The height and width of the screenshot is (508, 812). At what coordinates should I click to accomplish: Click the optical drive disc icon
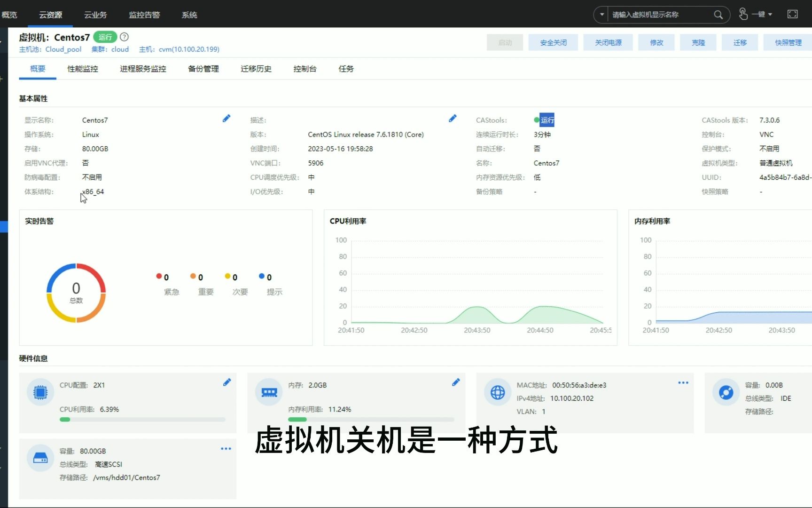click(726, 392)
